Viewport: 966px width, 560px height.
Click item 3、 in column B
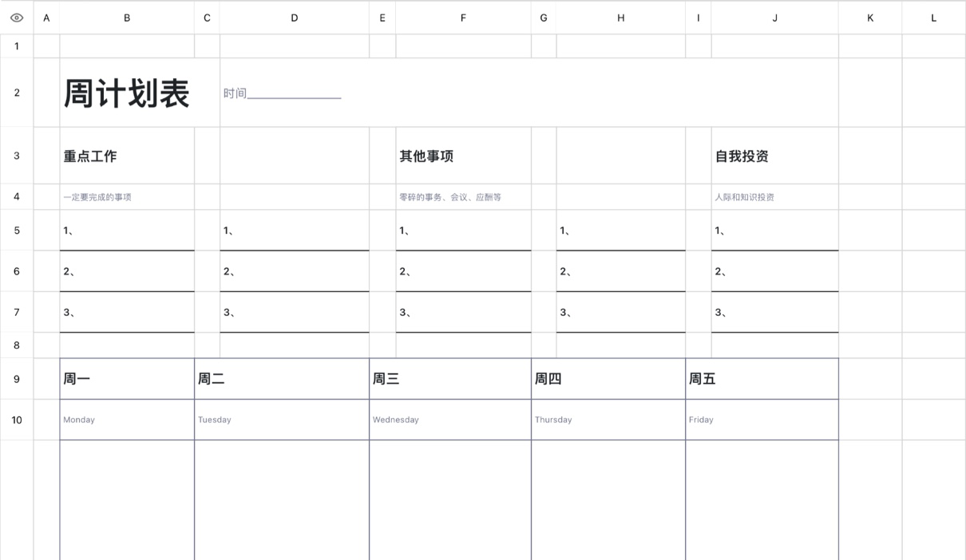click(x=127, y=313)
